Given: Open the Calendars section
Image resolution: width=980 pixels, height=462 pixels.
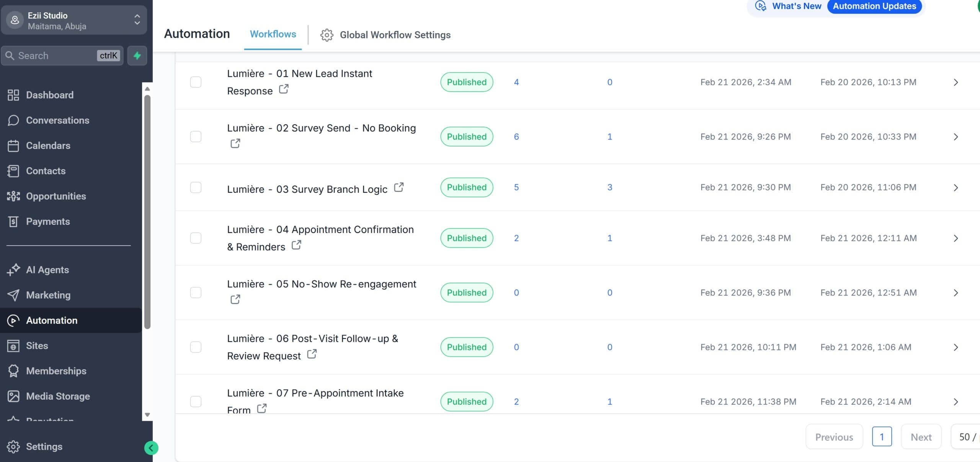Looking at the screenshot, I should [47, 146].
